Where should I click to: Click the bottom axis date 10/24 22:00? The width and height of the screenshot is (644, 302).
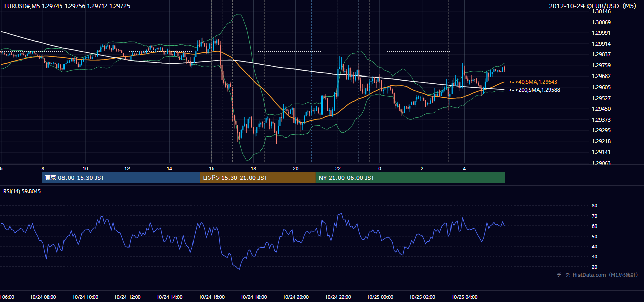338,297
